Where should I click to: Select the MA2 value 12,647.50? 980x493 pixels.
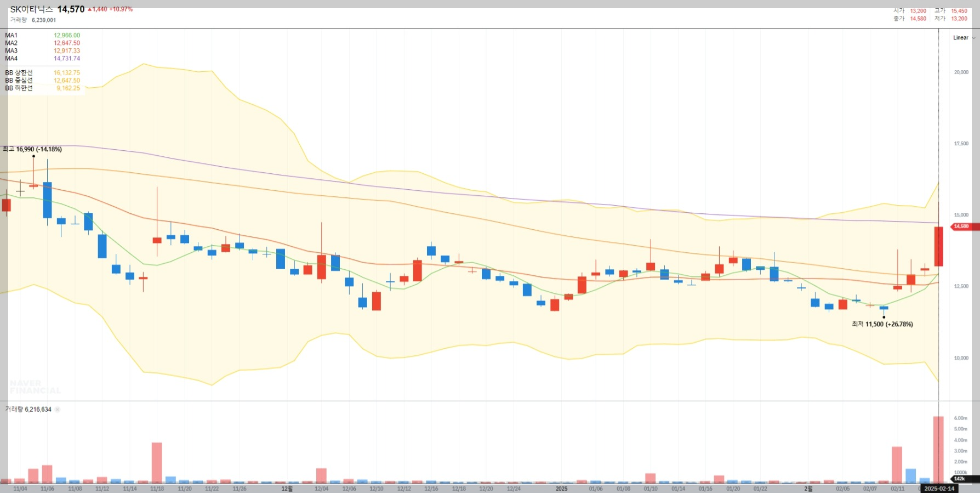coord(67,43)
